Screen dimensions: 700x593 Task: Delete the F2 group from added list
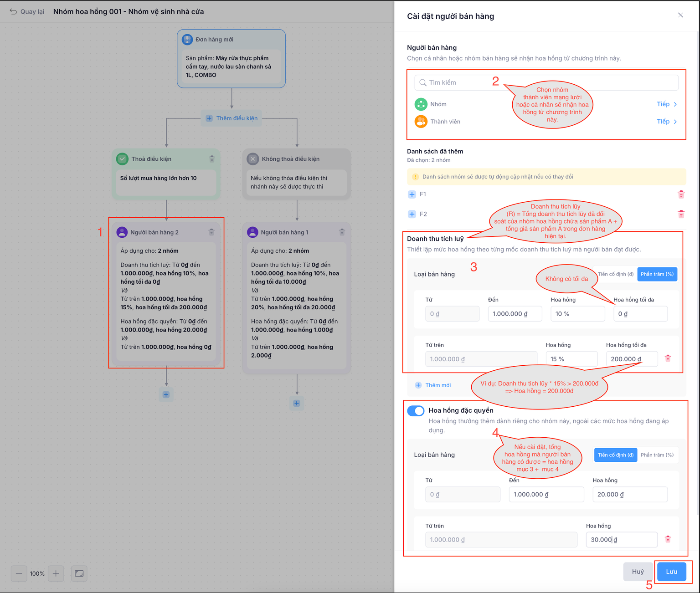(681, 214)
